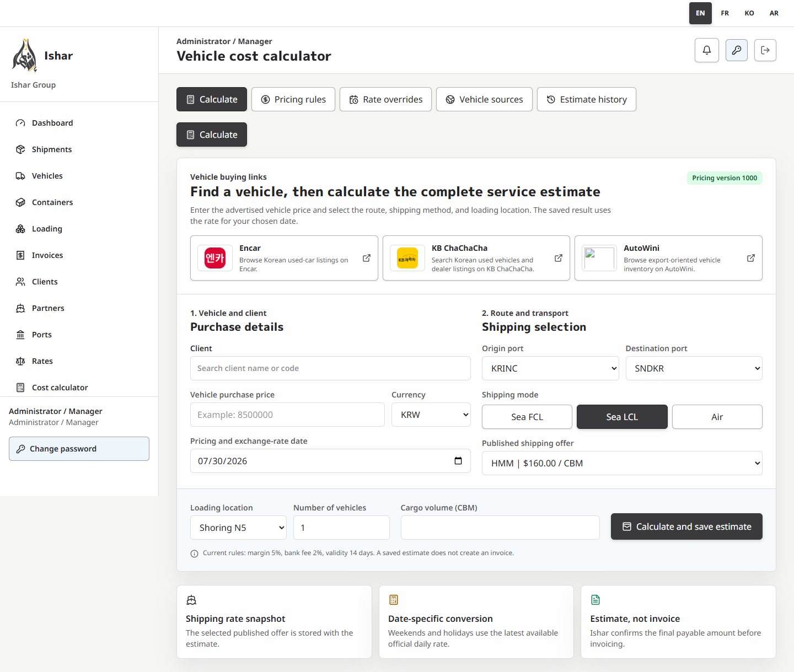The width and height of the screenshot is (794, 672).
Task: Switch language to KO
Action: pos(749,13)
